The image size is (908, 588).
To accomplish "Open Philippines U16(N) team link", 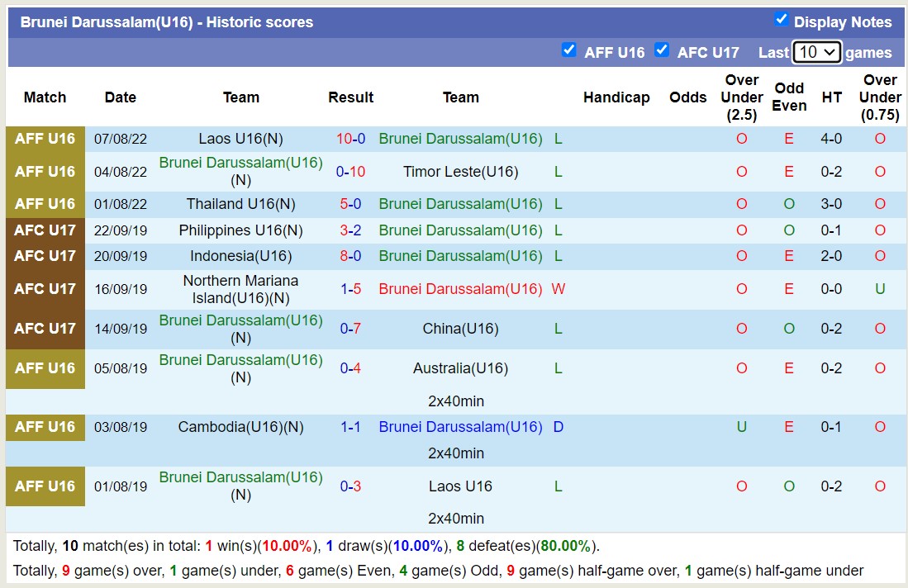I will (x=240, y=230).
